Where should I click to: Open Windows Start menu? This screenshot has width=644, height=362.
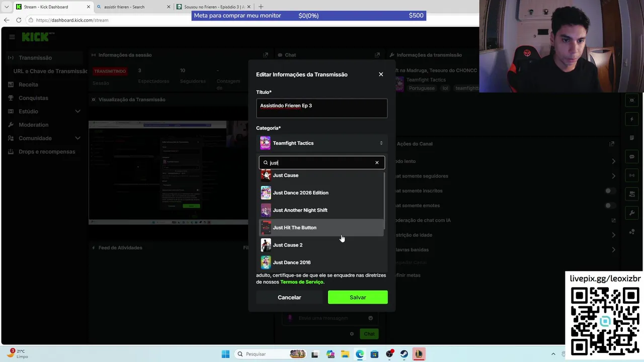click(x=225, y=354)
